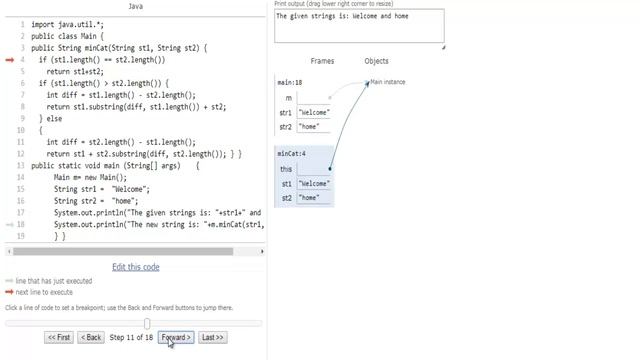Click str2 value "home" in main frame
640x360 pixels.
click(x=314, y=127)
